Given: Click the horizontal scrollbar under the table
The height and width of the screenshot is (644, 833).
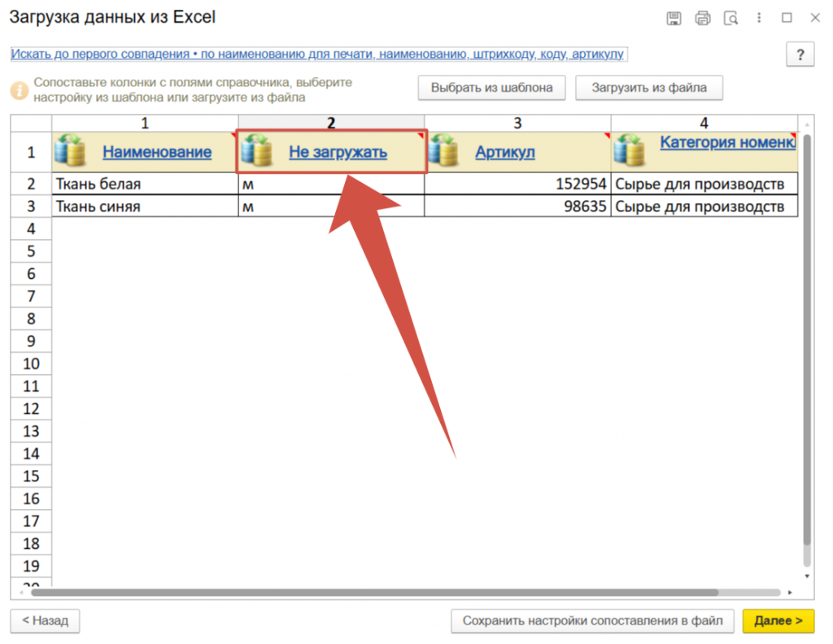Looking at the screenshot, I should coord(374,593).
